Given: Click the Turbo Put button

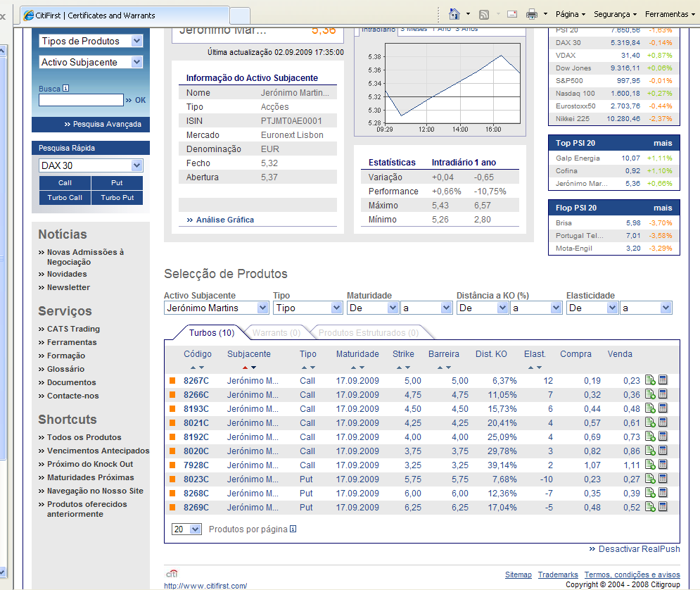Looking at the screenshot, I should point(117,197).
